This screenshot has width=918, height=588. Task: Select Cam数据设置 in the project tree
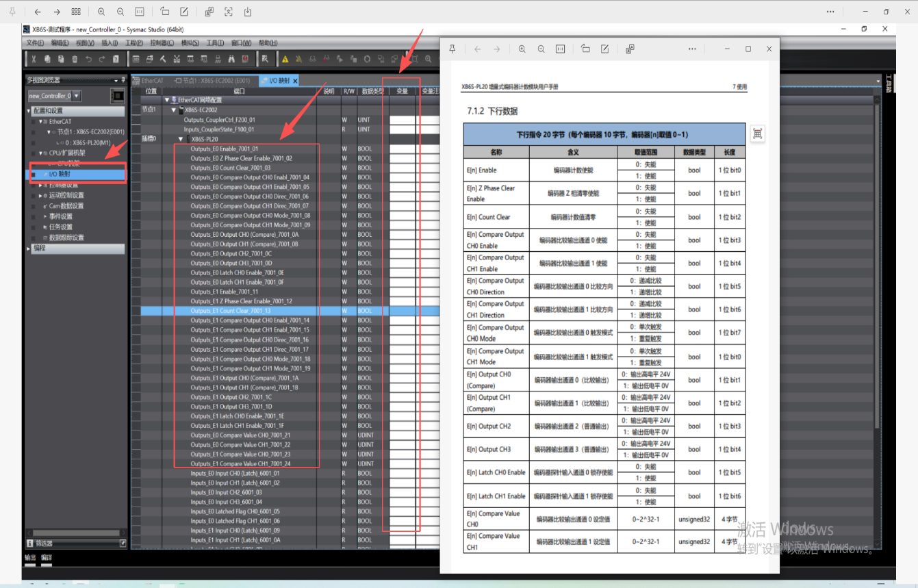tap(66, 206)
